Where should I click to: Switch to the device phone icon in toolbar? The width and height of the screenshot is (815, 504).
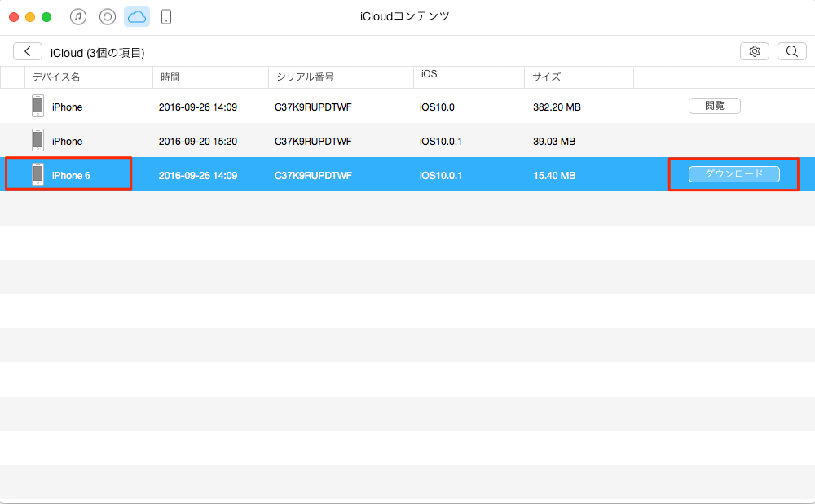point(165,16)
